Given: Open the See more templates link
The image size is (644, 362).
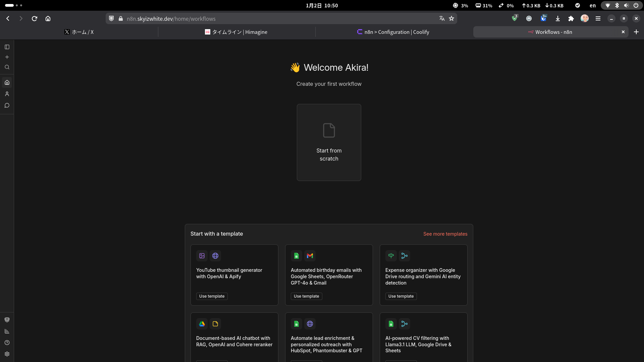Looking at the screenshot, I should pos(445,234).
